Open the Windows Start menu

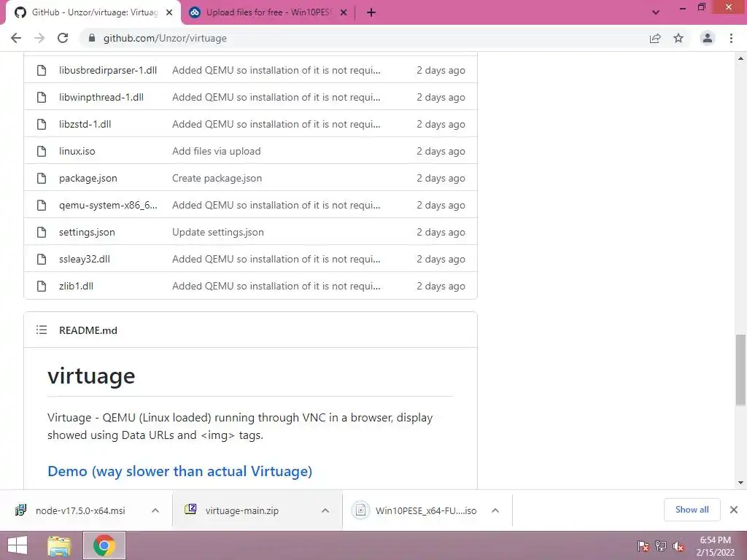pyautogui.click(x=18, y=545)
